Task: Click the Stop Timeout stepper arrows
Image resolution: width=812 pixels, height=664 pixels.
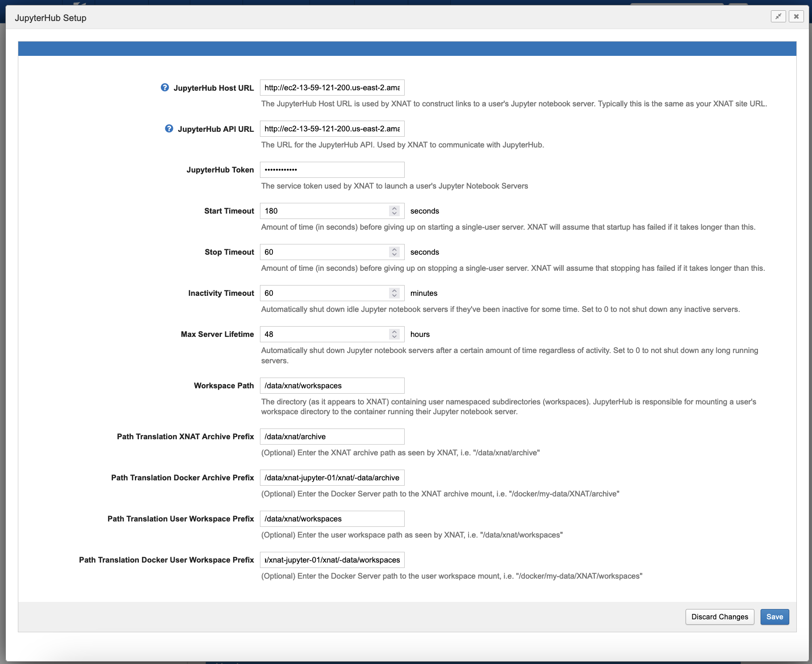Action: (x=394, y=252)
